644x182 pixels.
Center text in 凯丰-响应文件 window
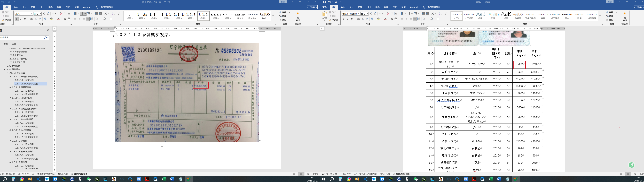tap(80, 19)
